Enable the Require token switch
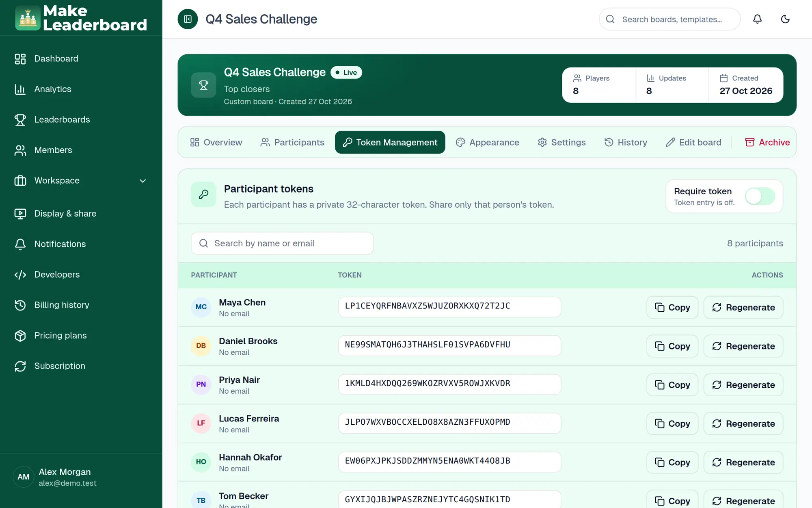The height and width of the screenshot is (508, 812). pyautogui.click(x=760, y=196)
